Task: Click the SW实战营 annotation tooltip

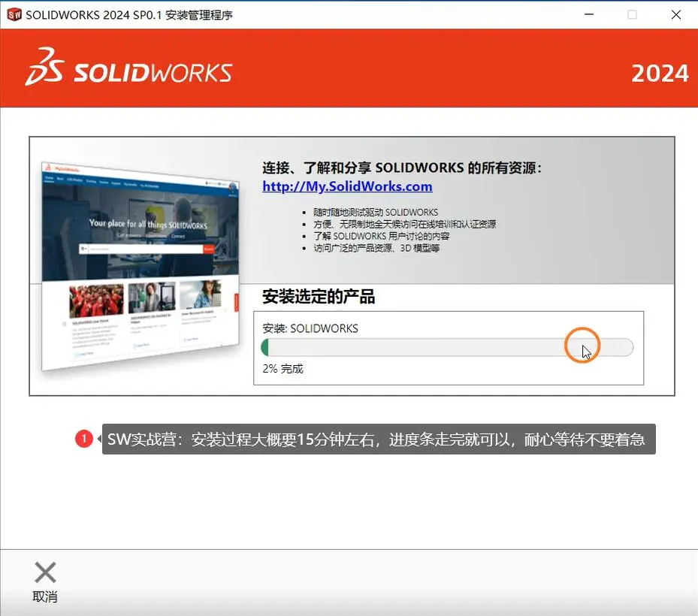Action: (x=379, y=439)
